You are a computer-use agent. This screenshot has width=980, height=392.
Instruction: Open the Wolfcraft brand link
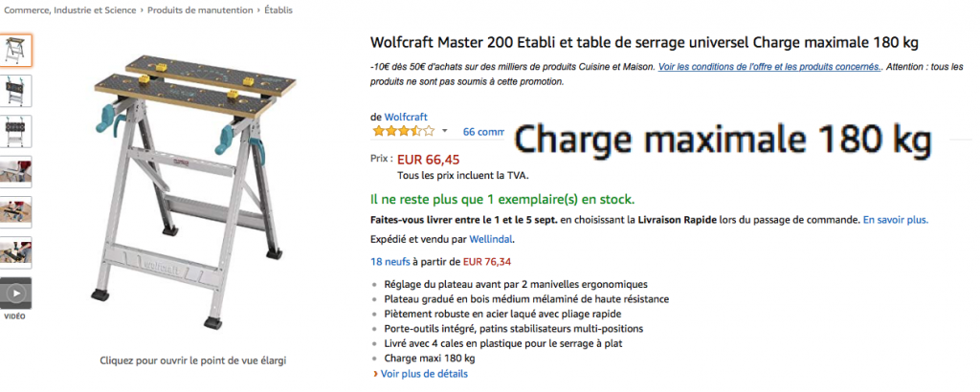406,117
